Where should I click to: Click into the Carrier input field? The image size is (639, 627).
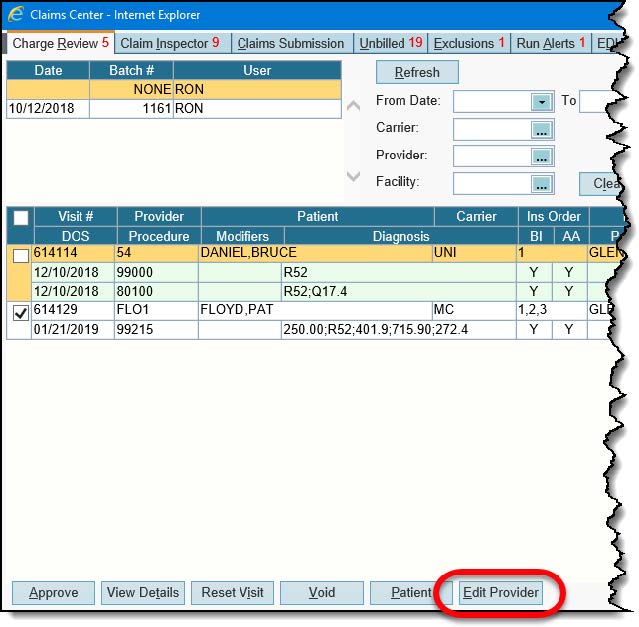491,129
